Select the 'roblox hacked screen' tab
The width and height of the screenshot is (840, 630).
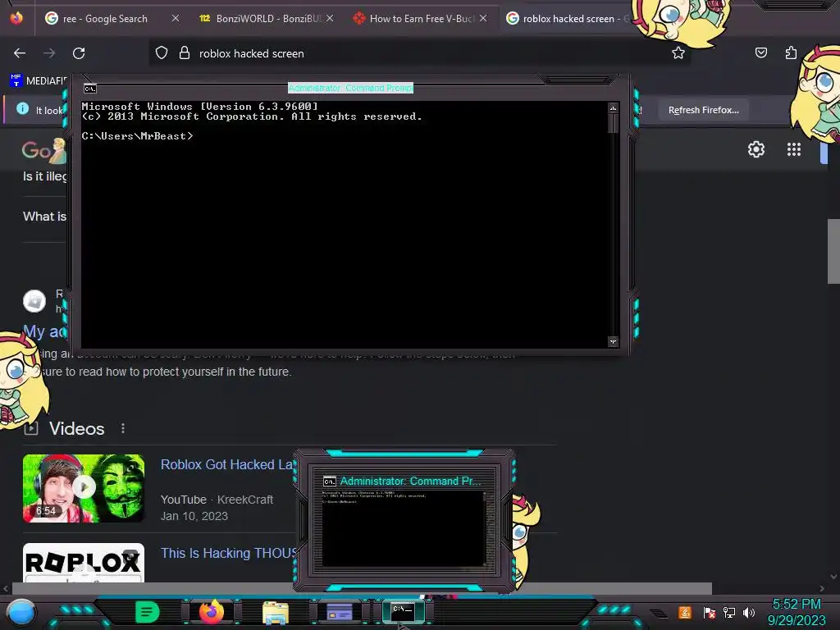pyautogui.click(x=569, y=19)
